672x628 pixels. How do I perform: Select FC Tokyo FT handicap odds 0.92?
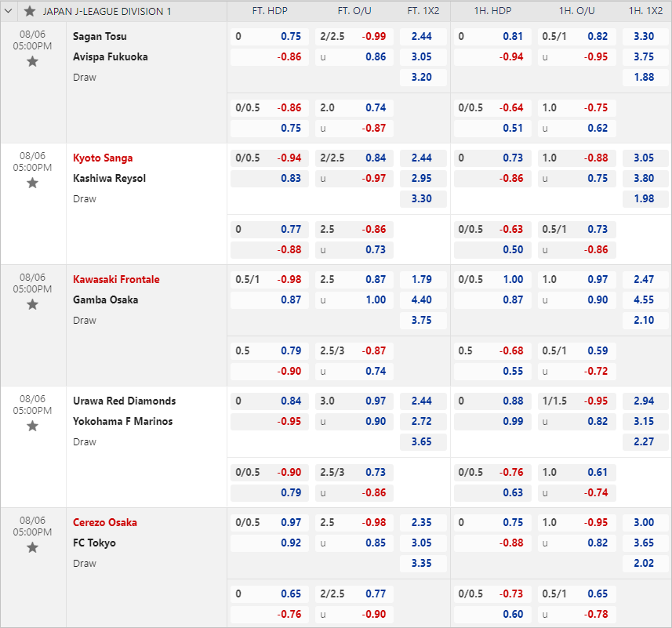pyautogui.click(x=270, y=543)
